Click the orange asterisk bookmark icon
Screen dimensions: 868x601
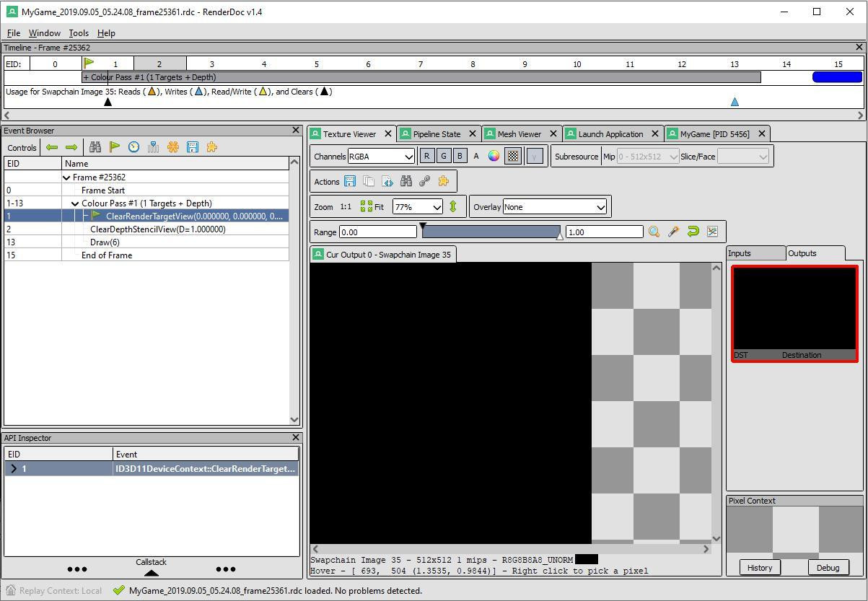click(x=173, y=147)
